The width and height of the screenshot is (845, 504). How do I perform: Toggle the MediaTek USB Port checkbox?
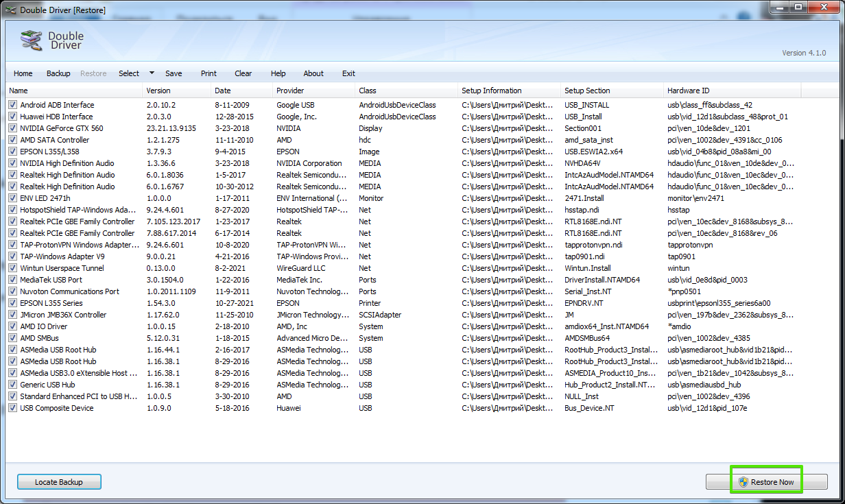tap(13, 280)
